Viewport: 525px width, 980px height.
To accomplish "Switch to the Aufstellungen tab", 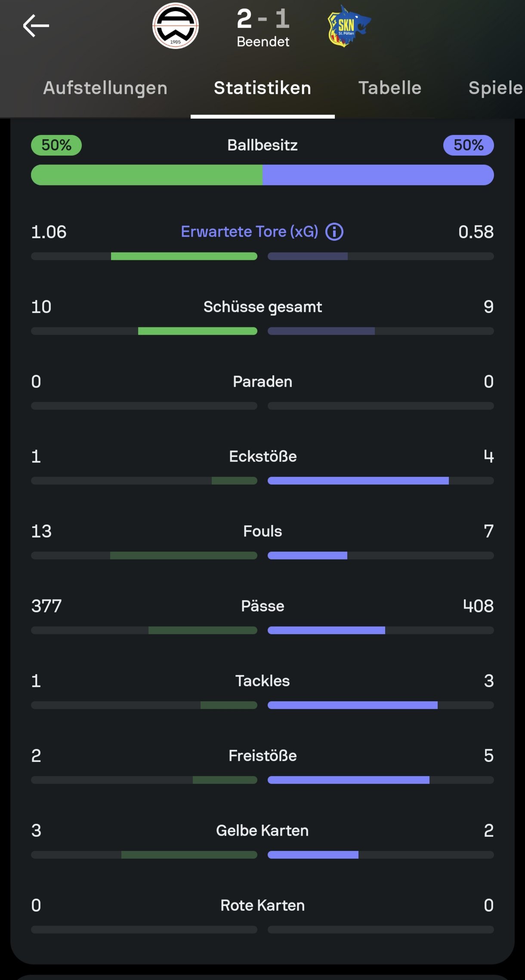I will tap(105, 88).
